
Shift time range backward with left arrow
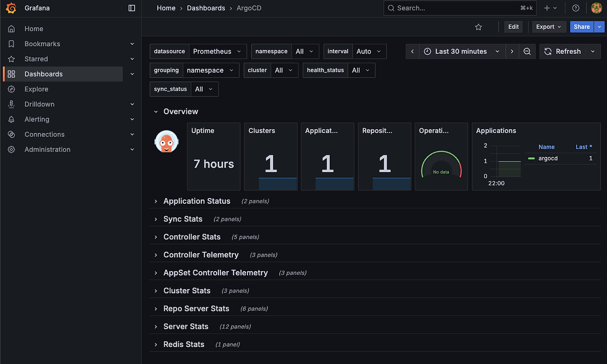413,51
